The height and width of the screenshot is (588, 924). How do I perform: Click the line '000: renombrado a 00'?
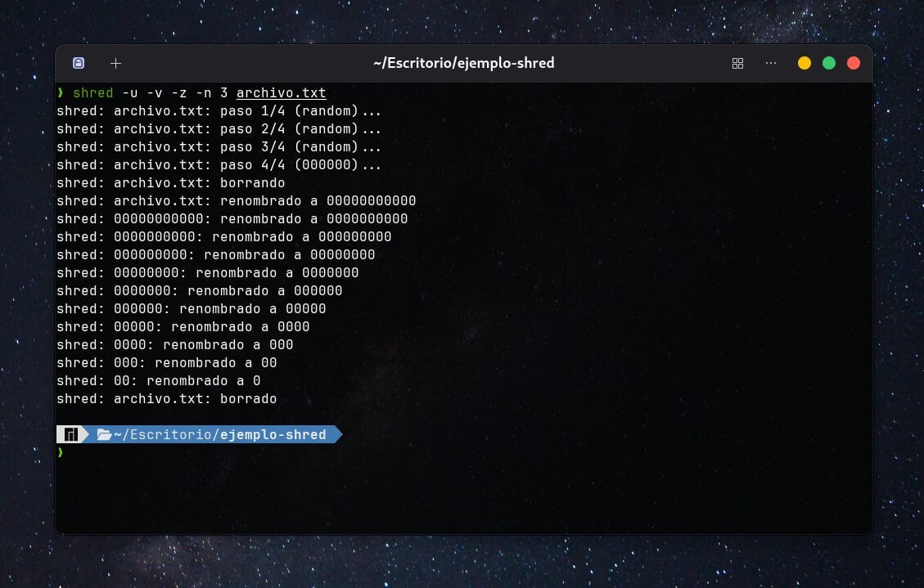[x=167, y=362]
